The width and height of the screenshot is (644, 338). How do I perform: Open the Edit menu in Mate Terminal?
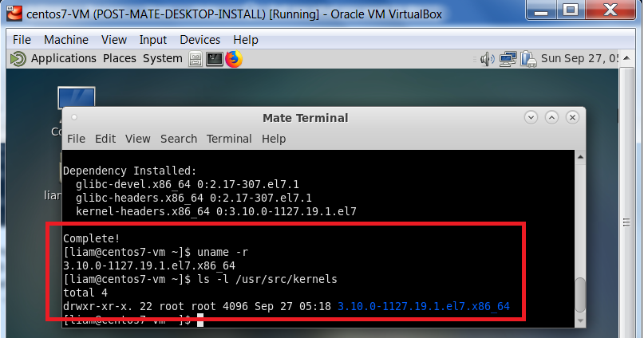105,139
